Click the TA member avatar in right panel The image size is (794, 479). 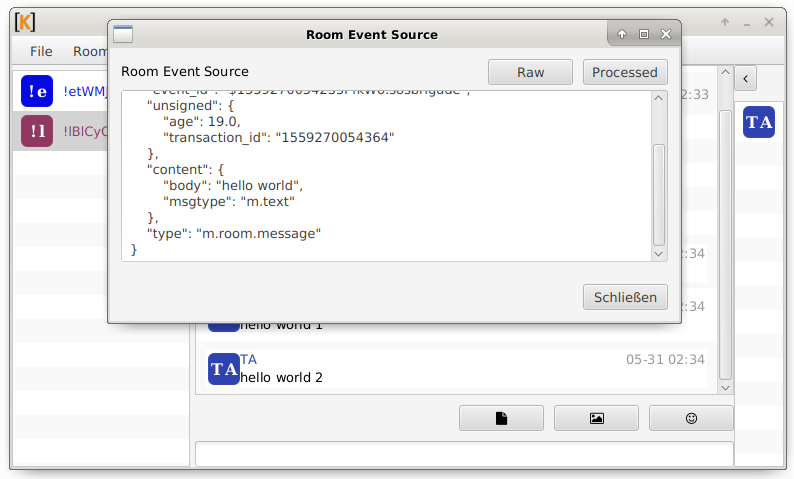759,122
